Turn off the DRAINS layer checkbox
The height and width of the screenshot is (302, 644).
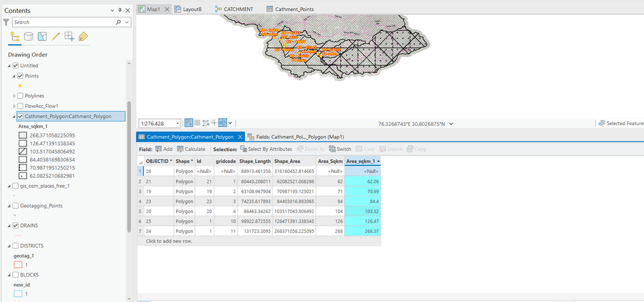point(15,226)
